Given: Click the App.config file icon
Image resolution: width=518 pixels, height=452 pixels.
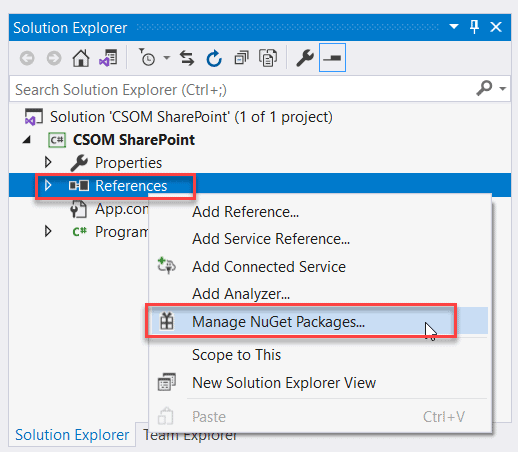Looking at the screenshot, I should (x=79, y=209).
